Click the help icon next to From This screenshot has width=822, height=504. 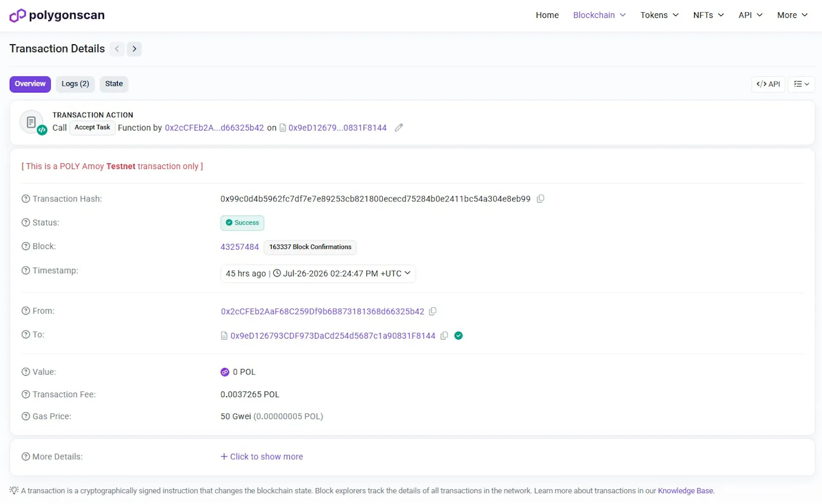26,311
